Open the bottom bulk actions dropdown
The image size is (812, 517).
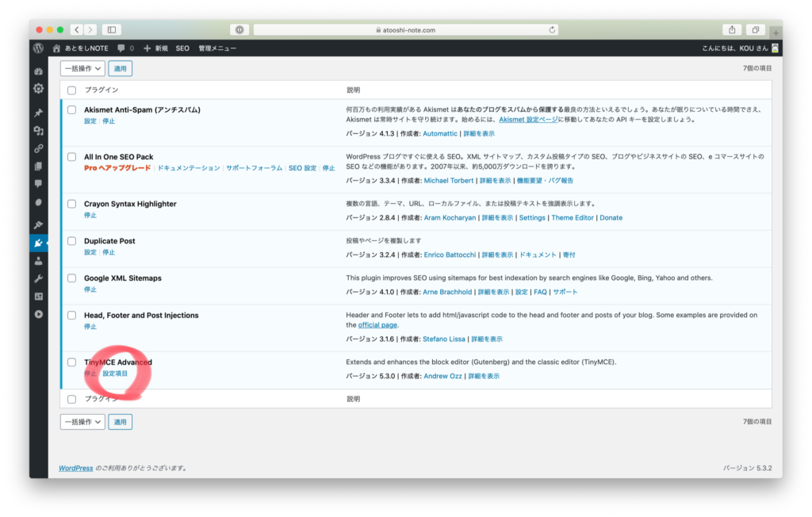coord(82,422)
